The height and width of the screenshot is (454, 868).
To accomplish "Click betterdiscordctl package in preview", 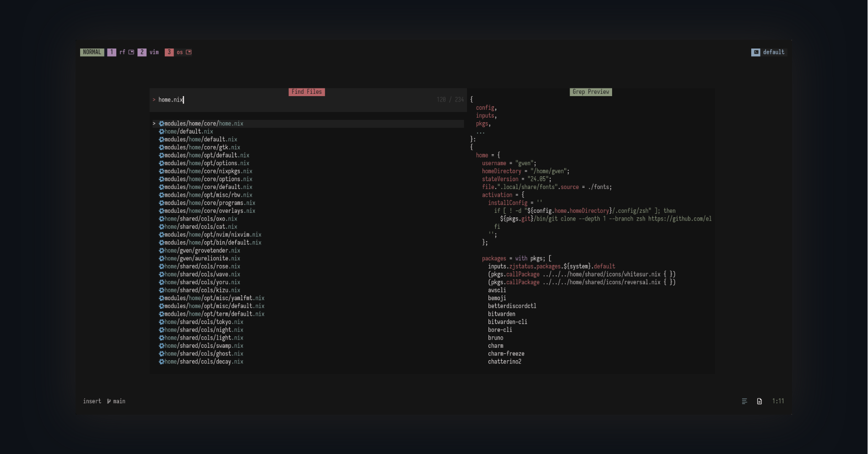I will pos(512,306).
